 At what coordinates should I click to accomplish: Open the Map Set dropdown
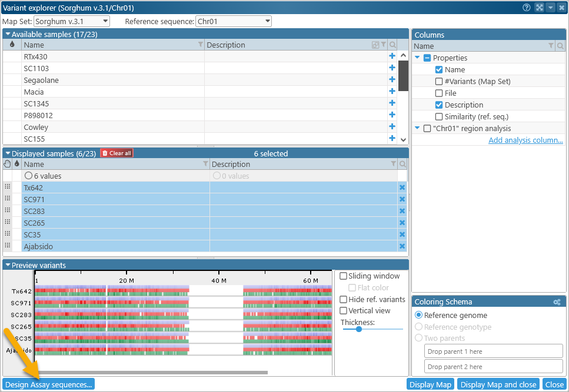click(x=72, y=21)
